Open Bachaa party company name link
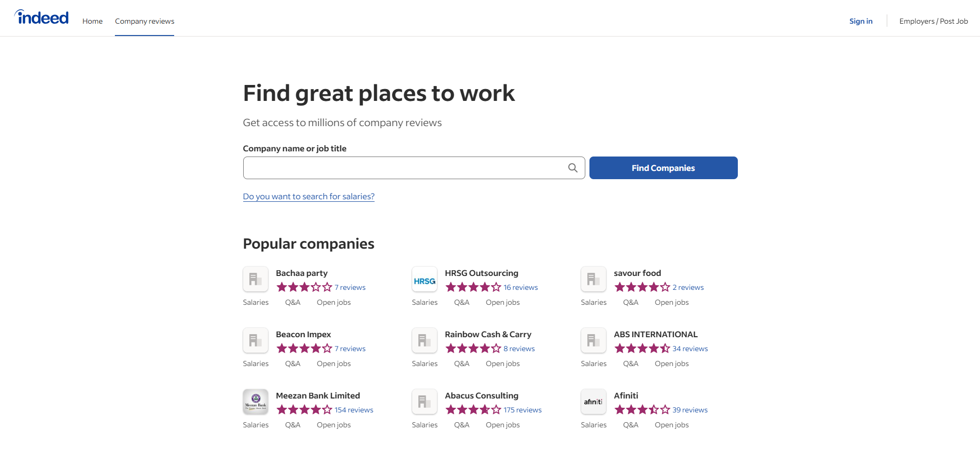This screenshot has height=468, width=980. (x=301, y=273)
